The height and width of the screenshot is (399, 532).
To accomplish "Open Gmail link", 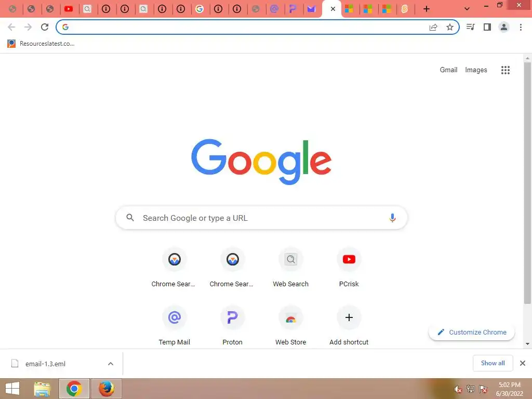I will click(448, 70).
